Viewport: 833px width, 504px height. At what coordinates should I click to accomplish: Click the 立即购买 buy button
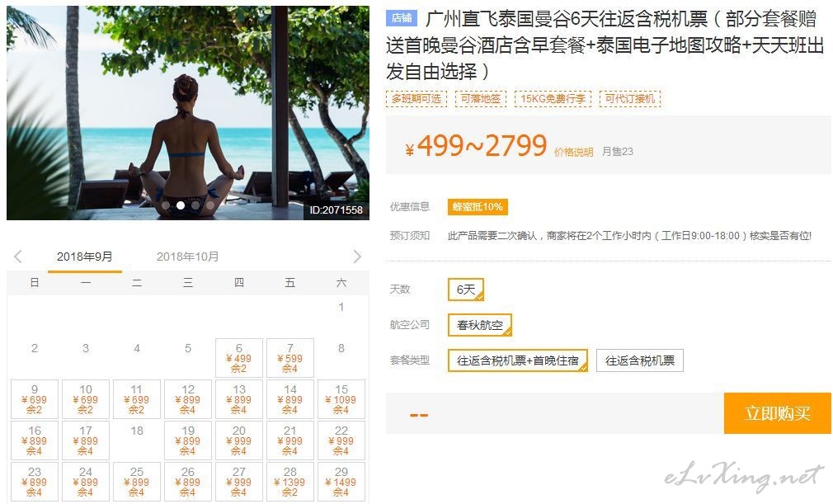[x=777, y=413]
